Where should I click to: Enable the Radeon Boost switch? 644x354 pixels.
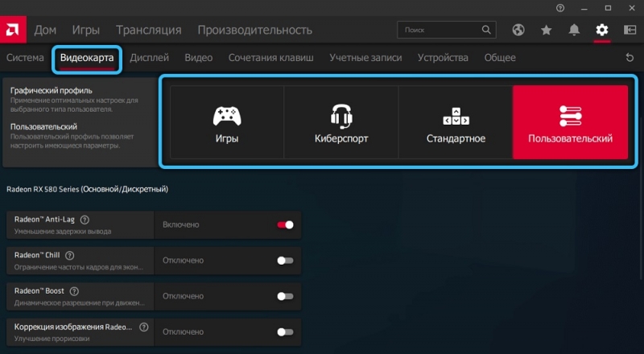(x=285, y=296)
